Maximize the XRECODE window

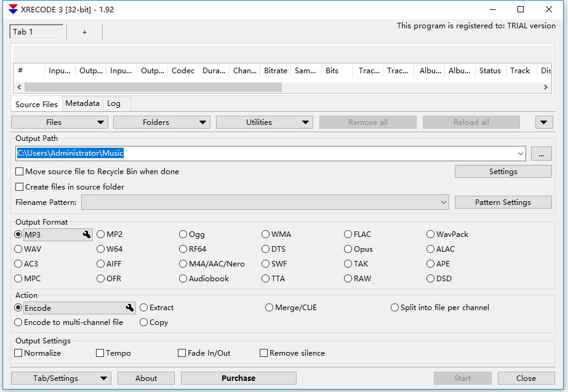tap(521, 9)
